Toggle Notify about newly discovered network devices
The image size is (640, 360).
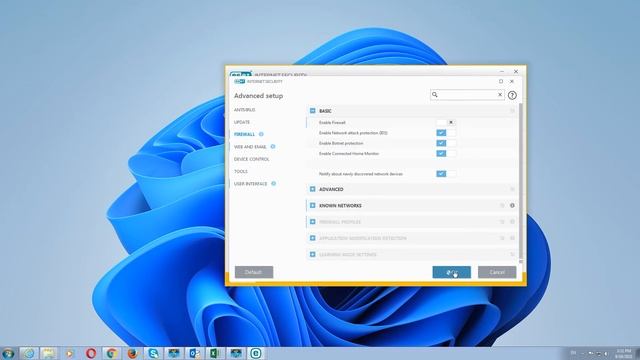coord(446,174)
